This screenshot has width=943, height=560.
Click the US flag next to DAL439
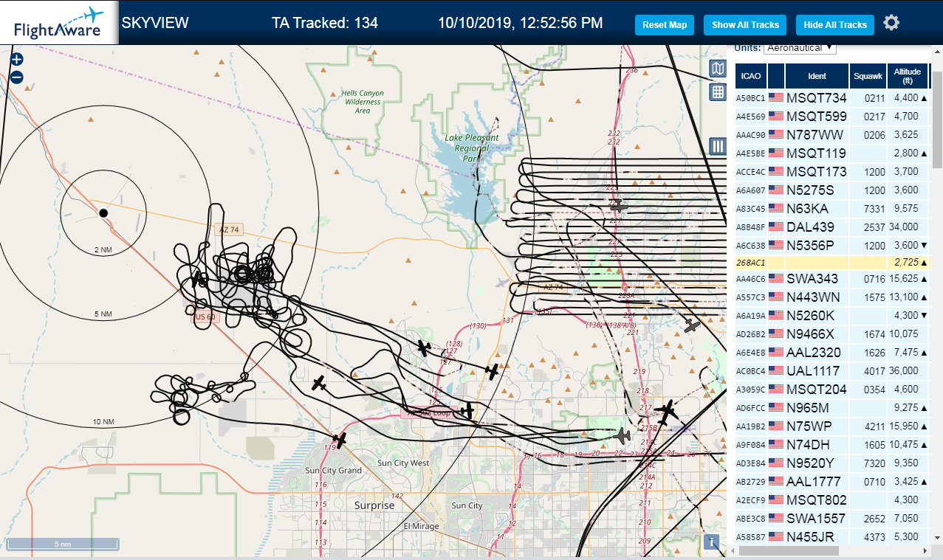(x=775, y=227)
